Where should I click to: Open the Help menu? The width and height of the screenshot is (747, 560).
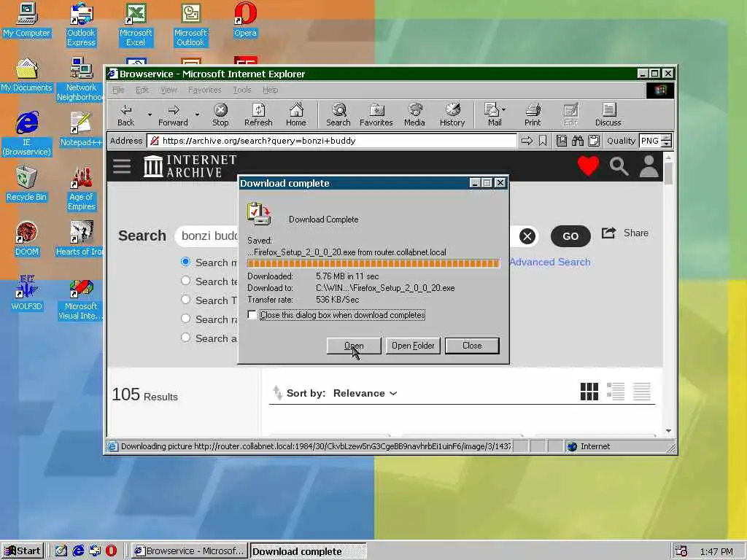pos(270,90)
